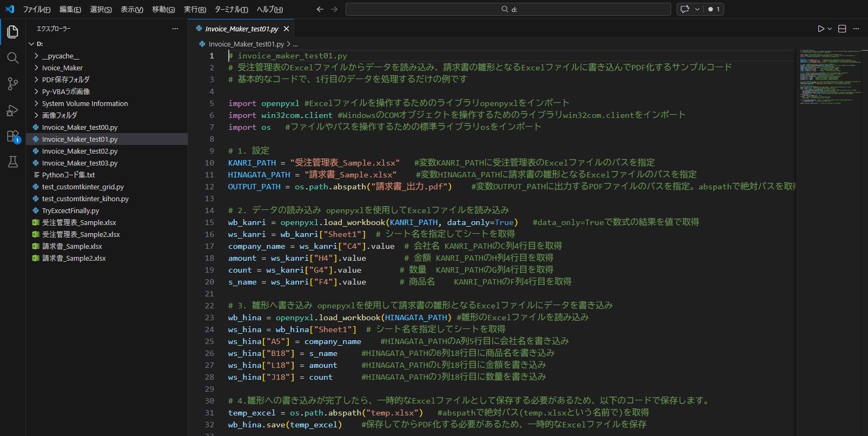Open the 移動(G) menu
Image resolution: width=868 pixels, height=436 pixels.
[163, 9]
